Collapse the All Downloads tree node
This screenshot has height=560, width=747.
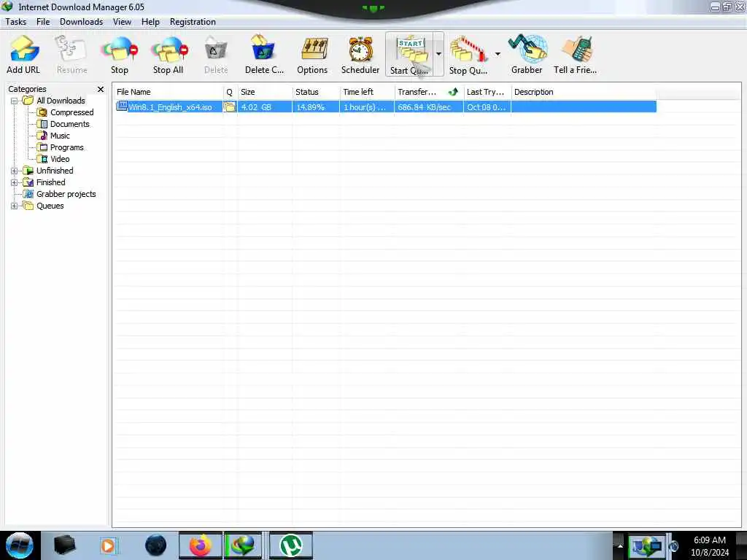coord(15,101)
